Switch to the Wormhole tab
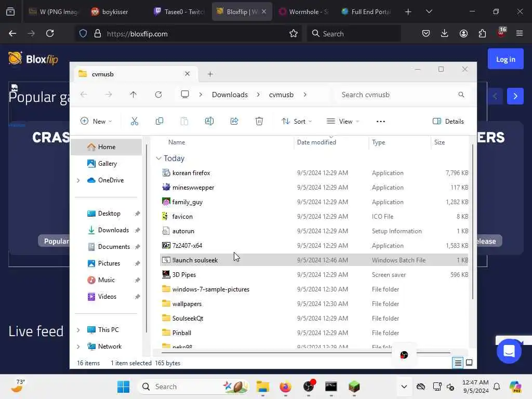This screenshot has height=399, width=532. [x=303, y=12]
